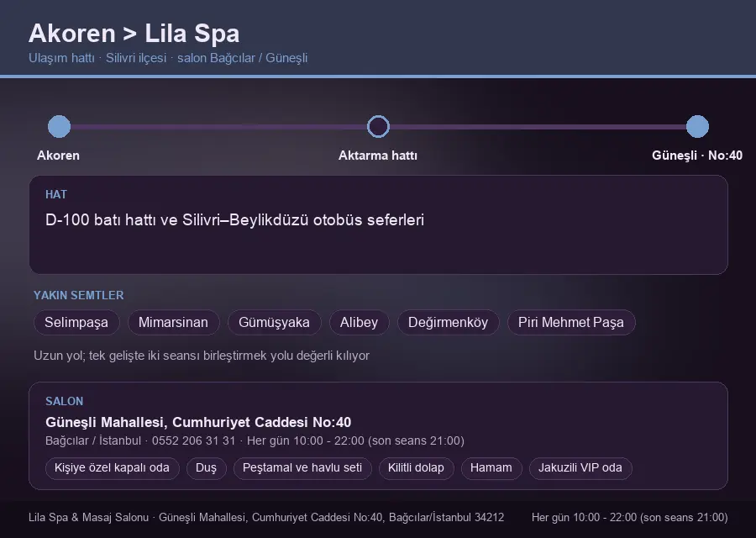Viewport: 756px width, 538px height.
Task: Click the subtitle line starting Ulaşım hattı
Action: point(168,58)
